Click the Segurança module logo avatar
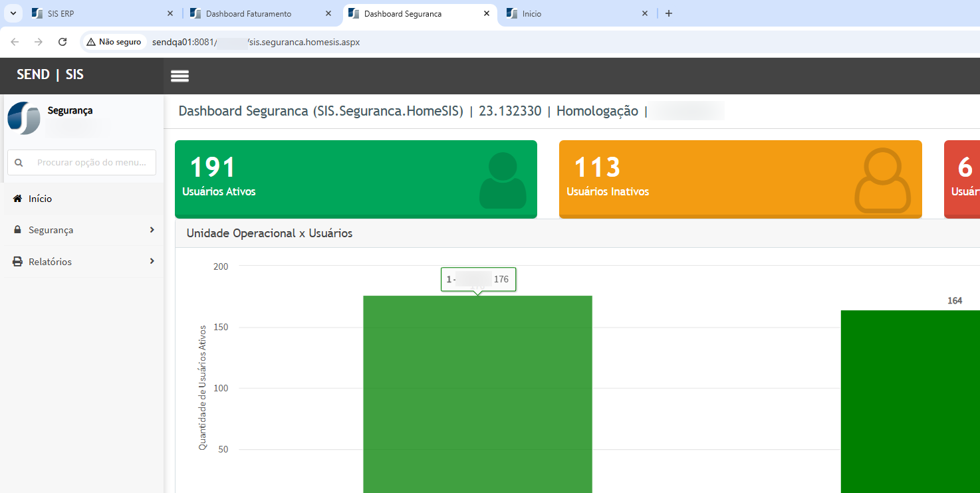This screenshot has height=493, width=980. coord(24,118)
